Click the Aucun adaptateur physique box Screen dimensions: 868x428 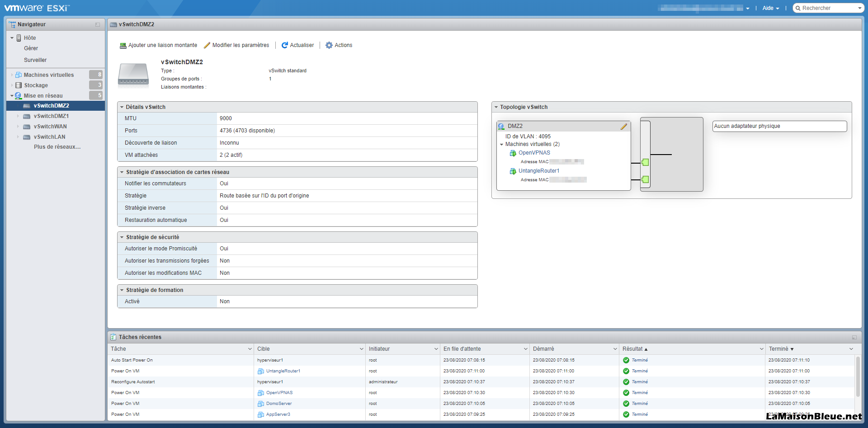point(779,126)
